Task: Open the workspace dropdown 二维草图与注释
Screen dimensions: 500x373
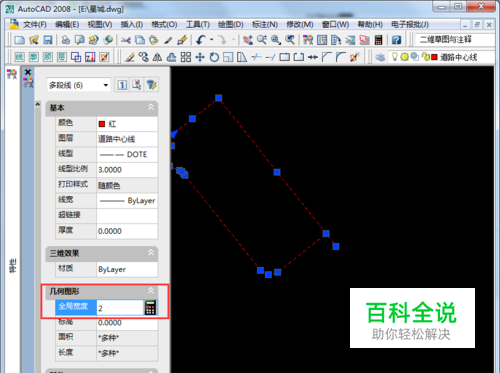Action: (455, 40)
